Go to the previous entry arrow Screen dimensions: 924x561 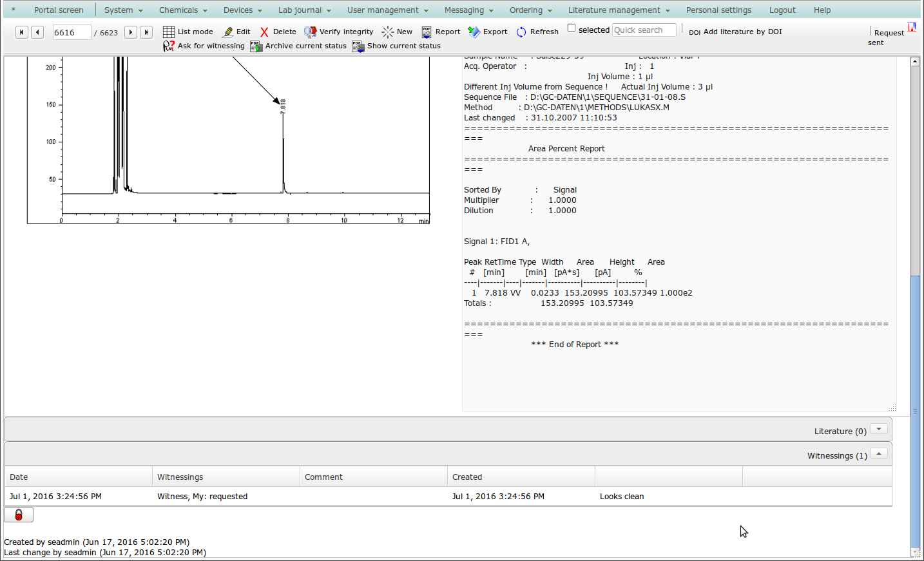(x=37, y=32)
